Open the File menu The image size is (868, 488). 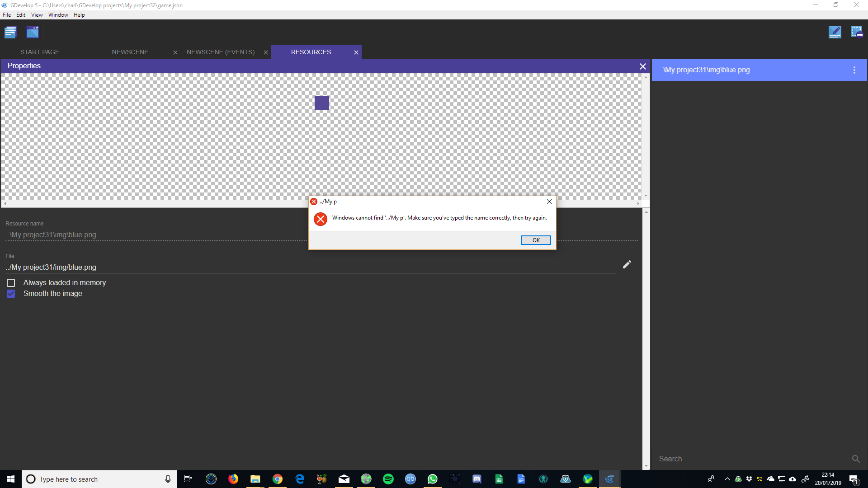coord(7,15)
